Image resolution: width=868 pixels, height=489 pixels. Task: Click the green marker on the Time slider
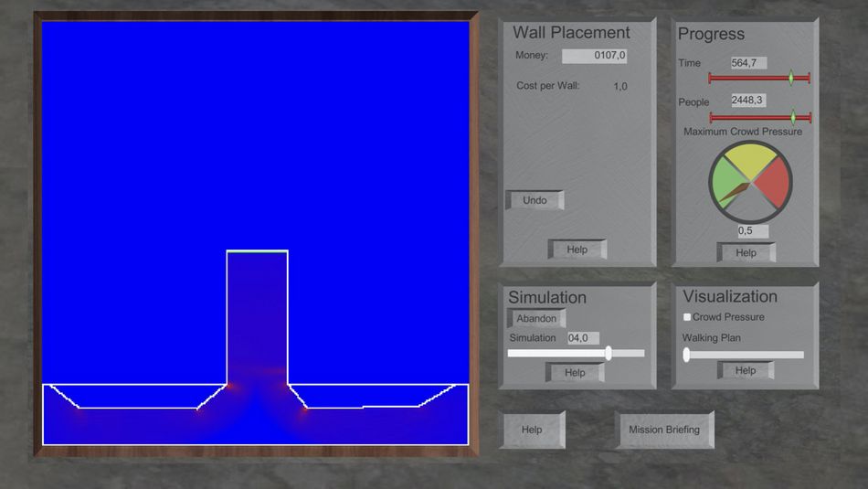(x=791, y=79)
